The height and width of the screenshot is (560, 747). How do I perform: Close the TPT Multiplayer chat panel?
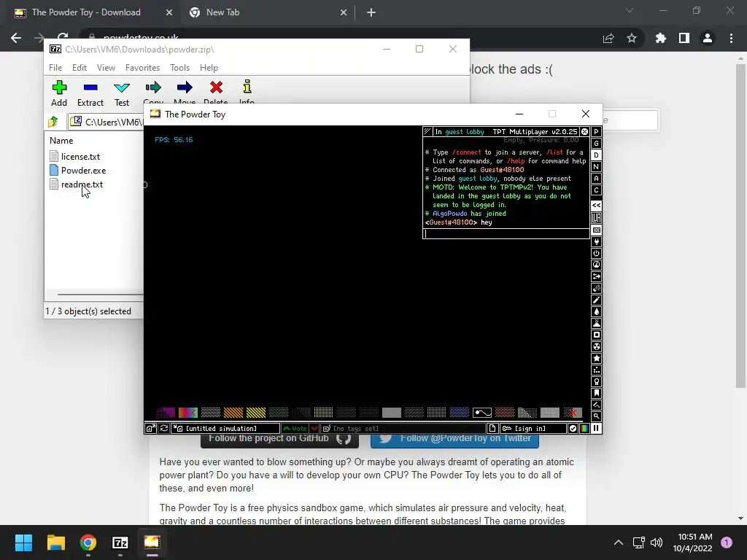coord(584,132)
